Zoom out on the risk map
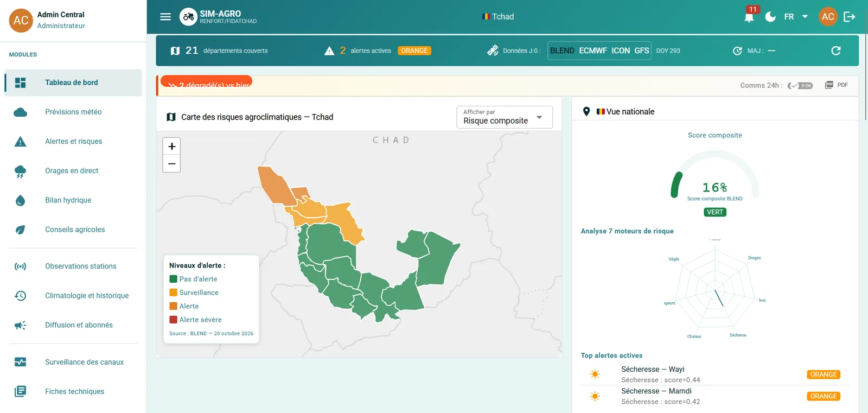This screenshot has height=413, width=868. tap(171, 163)
